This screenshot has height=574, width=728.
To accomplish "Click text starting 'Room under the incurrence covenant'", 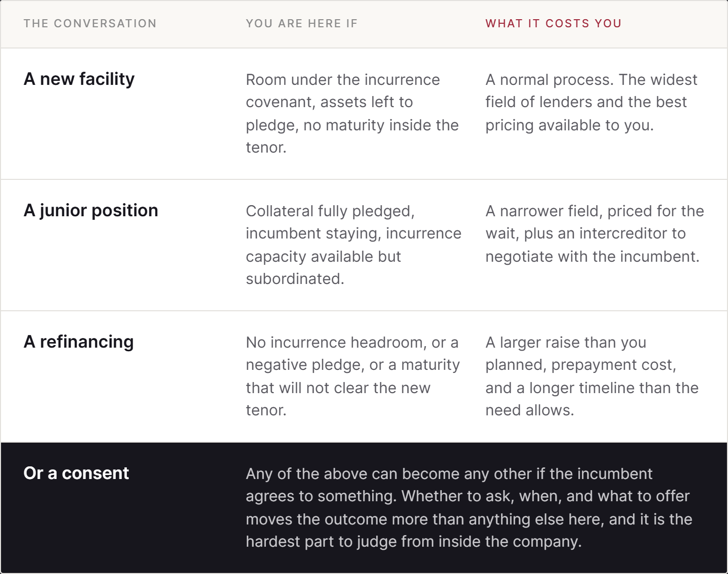I will tap(352, 114).
